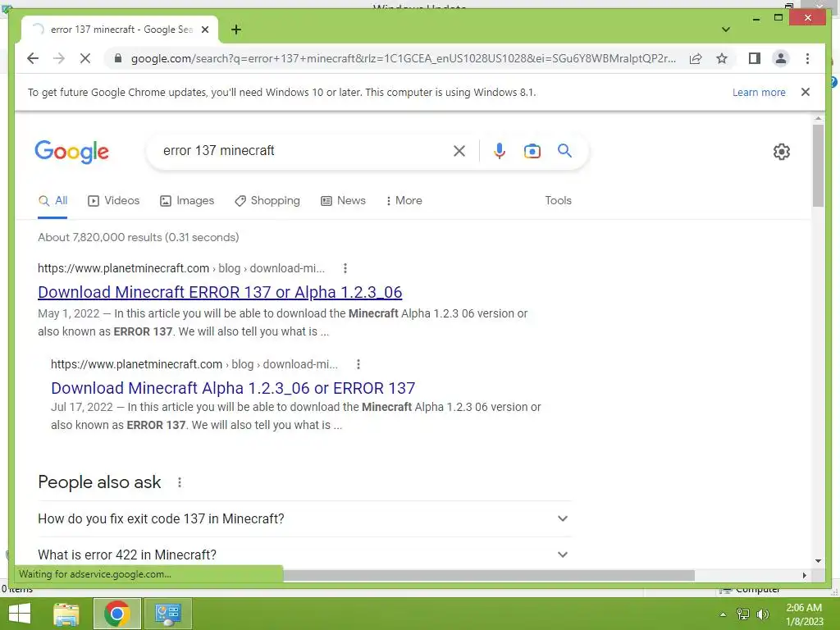840x630 pixels.
Task: Close the error 137 minecraft tab
Action: [x=204, y=30]
